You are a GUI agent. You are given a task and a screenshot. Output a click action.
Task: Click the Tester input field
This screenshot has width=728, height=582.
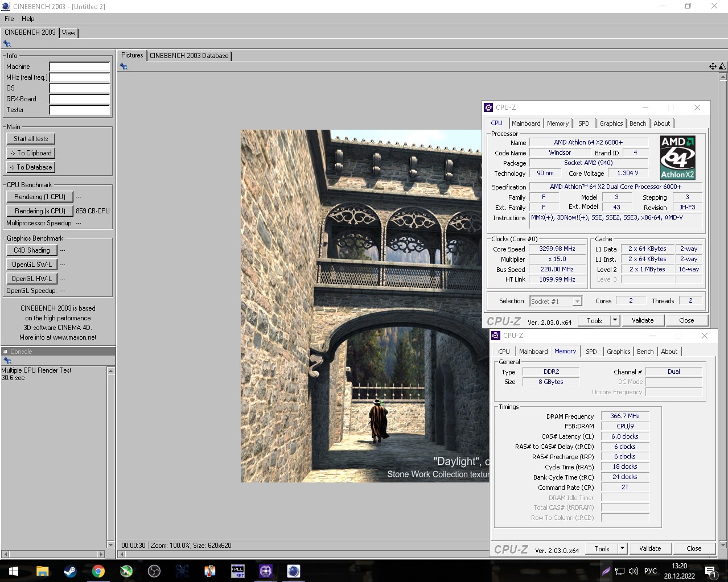click(79, 110)
